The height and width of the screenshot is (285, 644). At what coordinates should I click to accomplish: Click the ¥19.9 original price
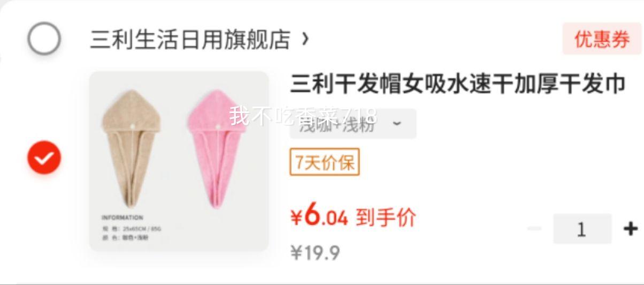pyautogui.click(x=315, y=252)
